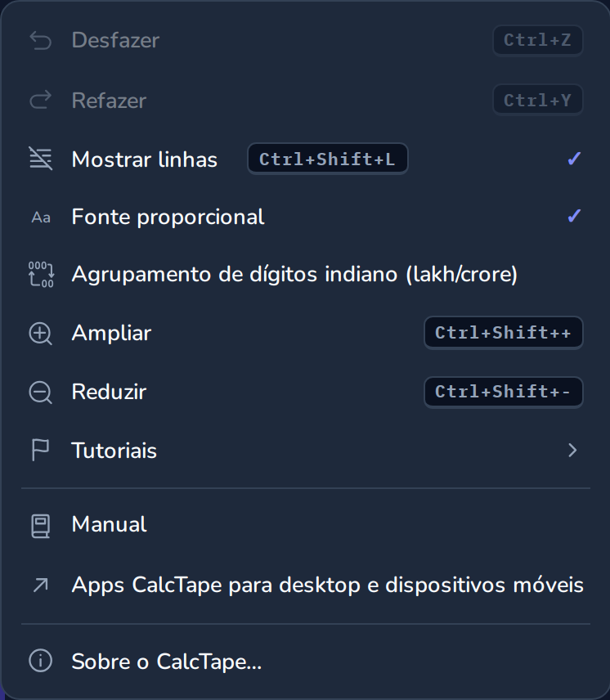Open the Manual entry
Viewport: 610px width, 700px height.
[305, 524]
